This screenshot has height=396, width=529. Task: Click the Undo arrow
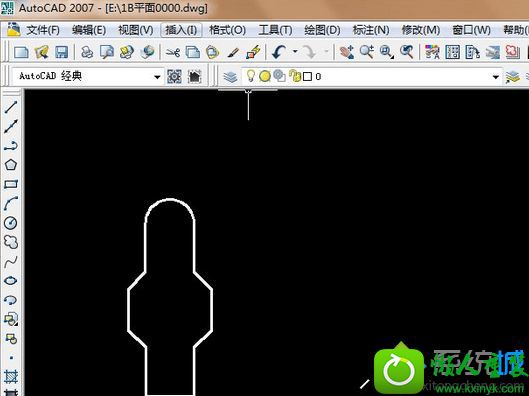[x=279, y=52]
